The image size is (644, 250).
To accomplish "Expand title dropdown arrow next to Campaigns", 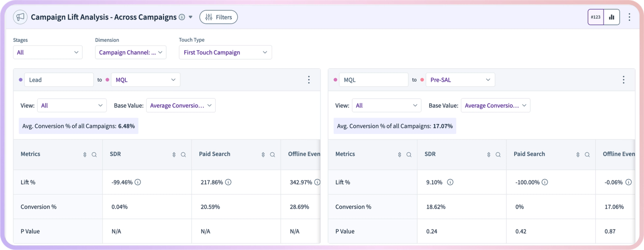I will pos(191,17).
